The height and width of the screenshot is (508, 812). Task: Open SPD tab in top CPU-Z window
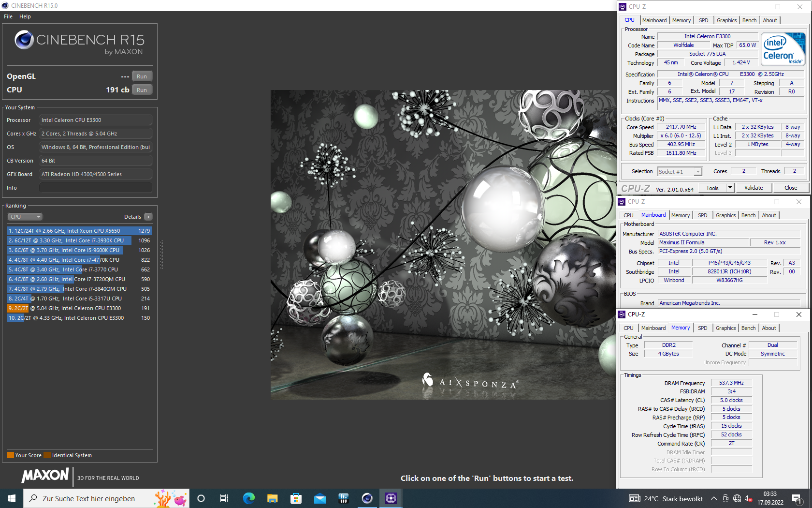click(704, 20)
